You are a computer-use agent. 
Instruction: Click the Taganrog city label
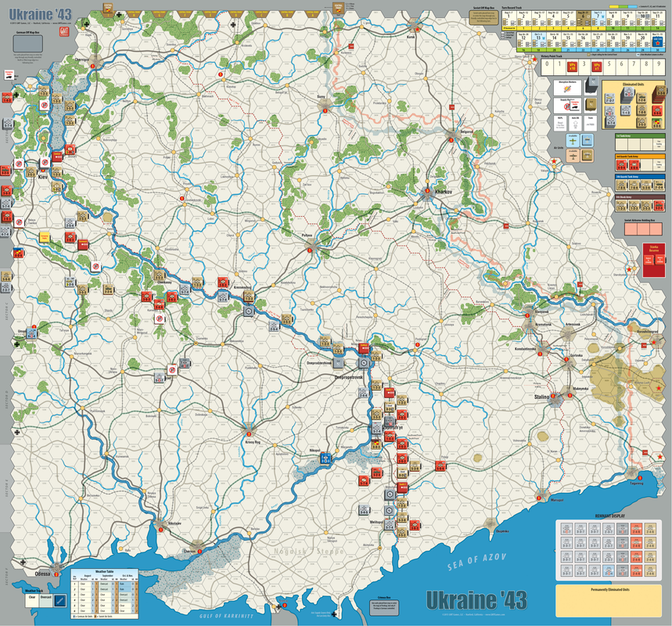pos(637,484)
